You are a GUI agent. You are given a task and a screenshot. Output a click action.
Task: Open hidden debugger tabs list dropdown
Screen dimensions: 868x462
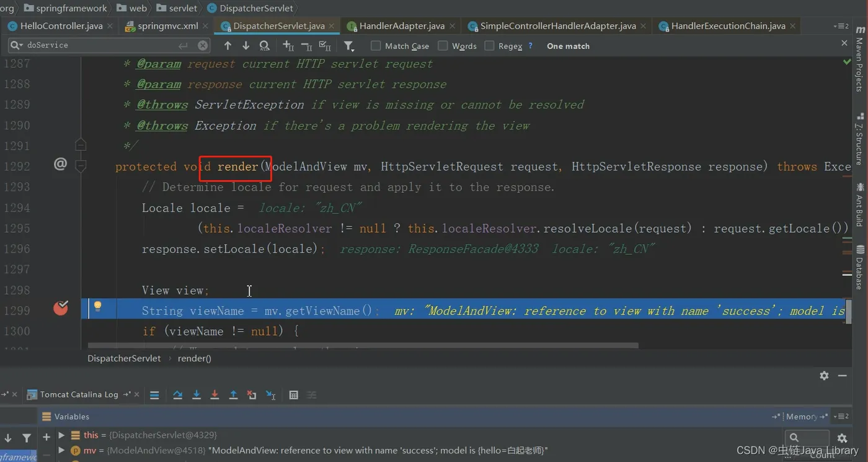pos(841,417)
